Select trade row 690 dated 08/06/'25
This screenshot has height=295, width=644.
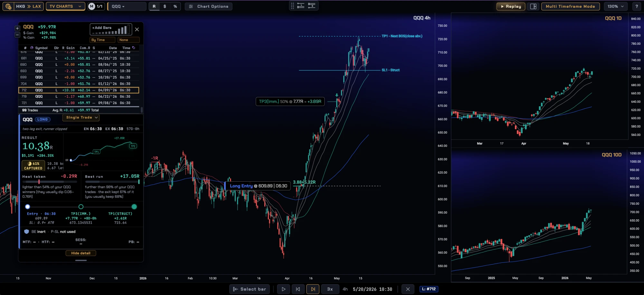pyautogui.click(x=79, y=65)
